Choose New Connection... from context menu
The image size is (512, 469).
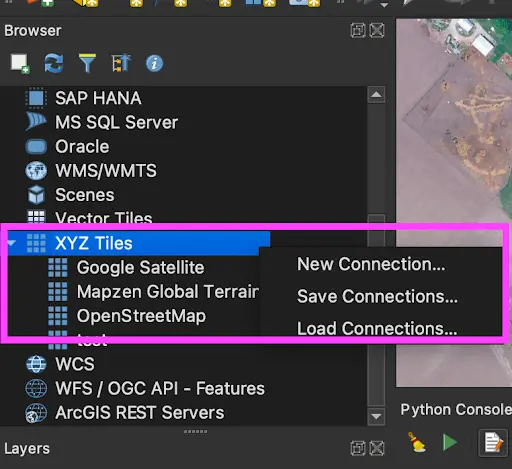pos(371,264)
